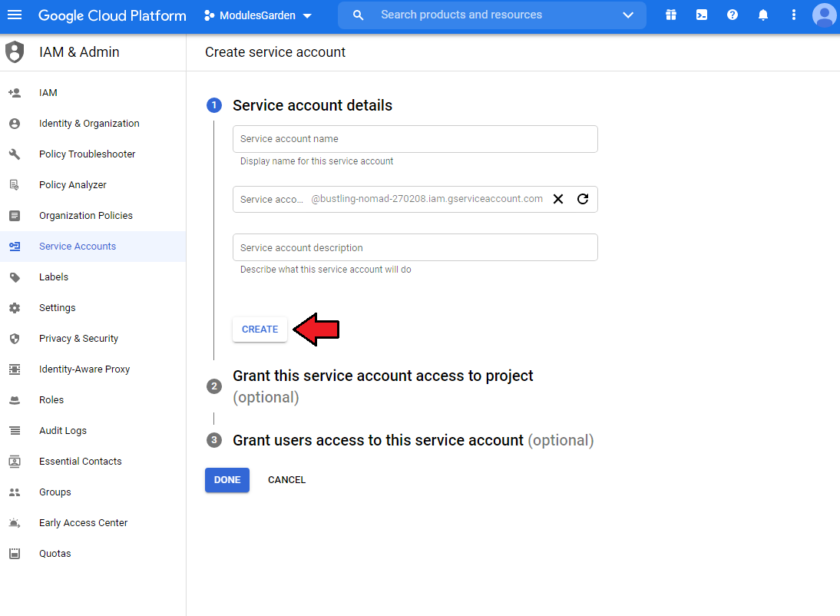Open Early Access Center
The width and height of the screenshot is (840, 616).
point(93,523)
